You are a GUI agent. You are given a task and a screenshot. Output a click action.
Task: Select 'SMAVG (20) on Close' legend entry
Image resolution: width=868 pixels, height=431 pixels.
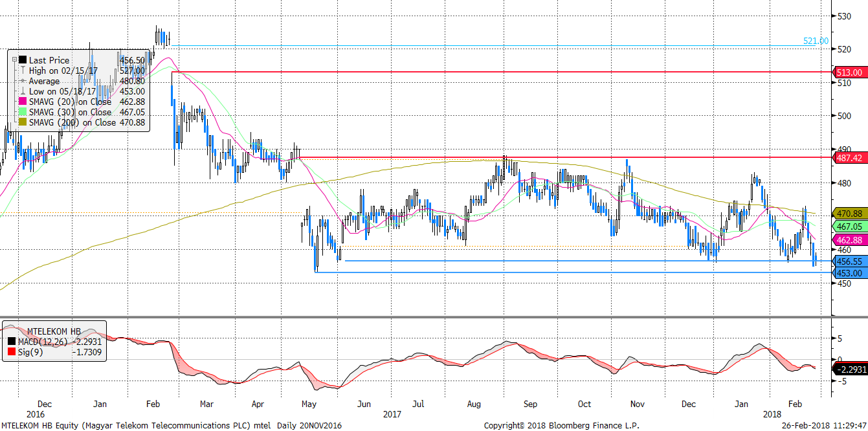click(70, 102)
